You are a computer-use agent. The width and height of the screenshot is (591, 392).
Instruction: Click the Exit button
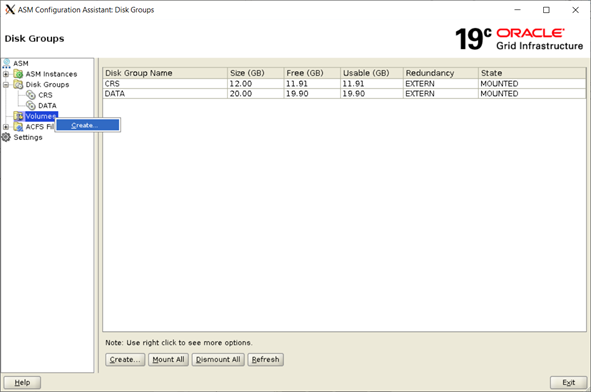click(x=568, y=383)
